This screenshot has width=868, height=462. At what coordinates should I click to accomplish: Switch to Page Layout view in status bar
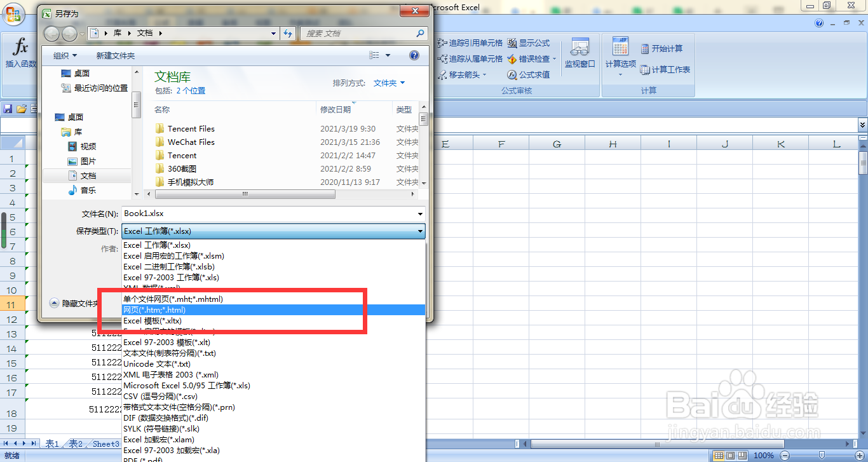tap(730, 456)
